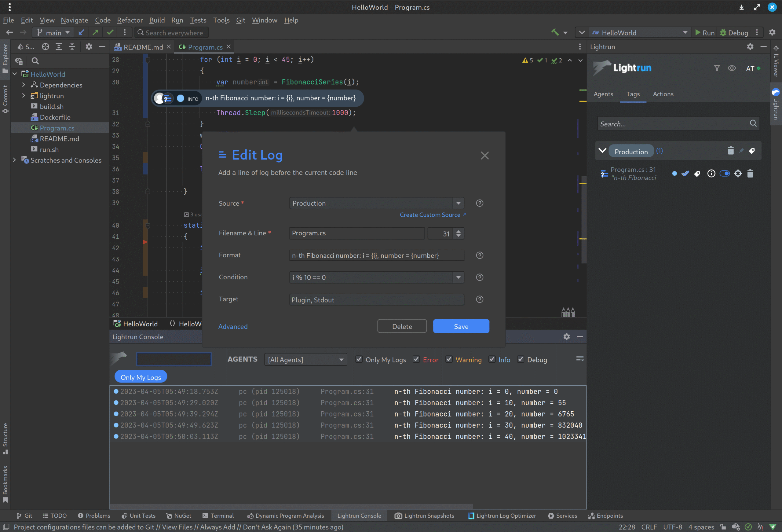This screenshot has height=532, width=782.
Task: Toggle the Program.cs:31 log action switch
Action: 725,174
